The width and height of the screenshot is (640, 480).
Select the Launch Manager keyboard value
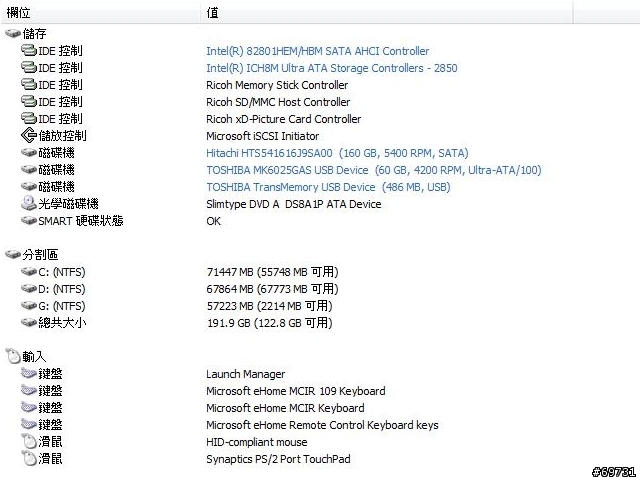point(246,374)
